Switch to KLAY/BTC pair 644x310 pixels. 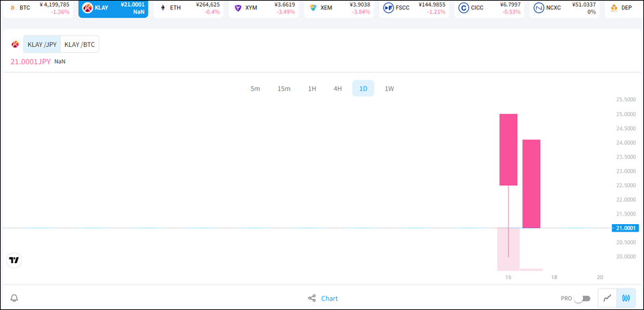[79, 45]
